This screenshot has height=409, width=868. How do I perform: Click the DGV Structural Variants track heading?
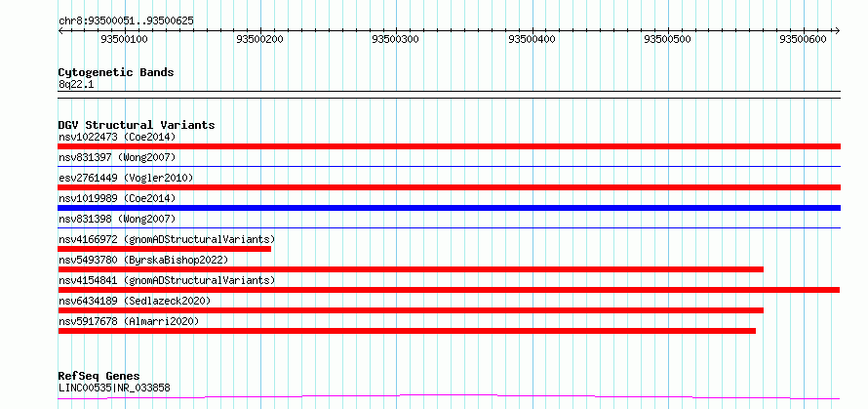[x=137, y=125]
